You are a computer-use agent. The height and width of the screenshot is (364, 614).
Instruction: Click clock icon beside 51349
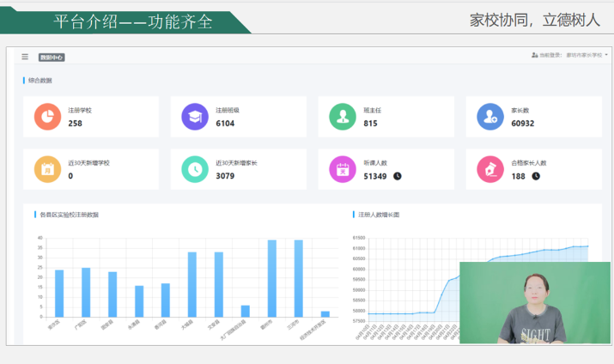[398, 176]
